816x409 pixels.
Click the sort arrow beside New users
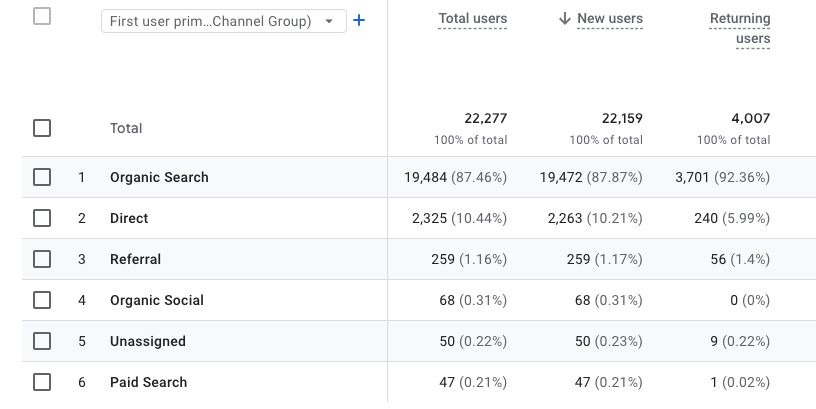(x=565, y=19)
